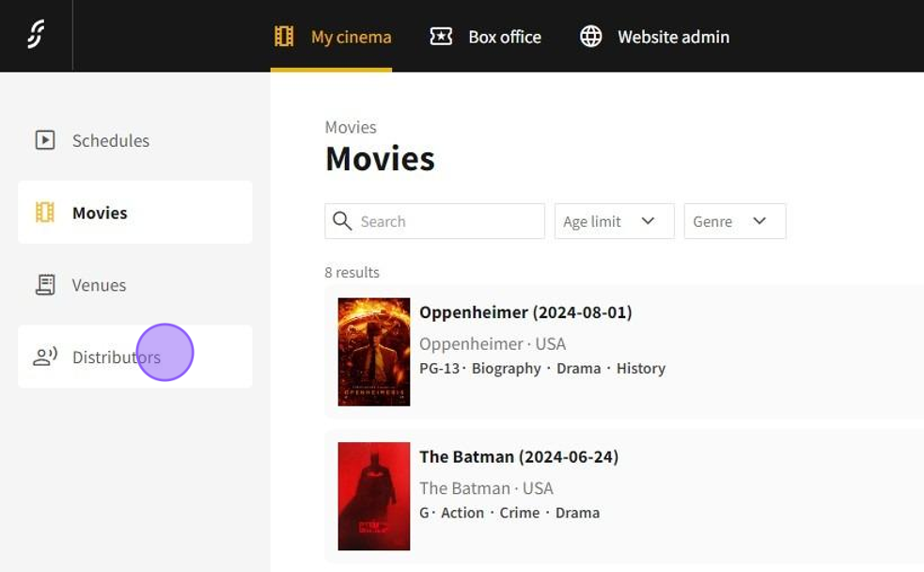Focus the movie Search text field
This screenshot has height=572, width=924.
(x=446, y=222)
